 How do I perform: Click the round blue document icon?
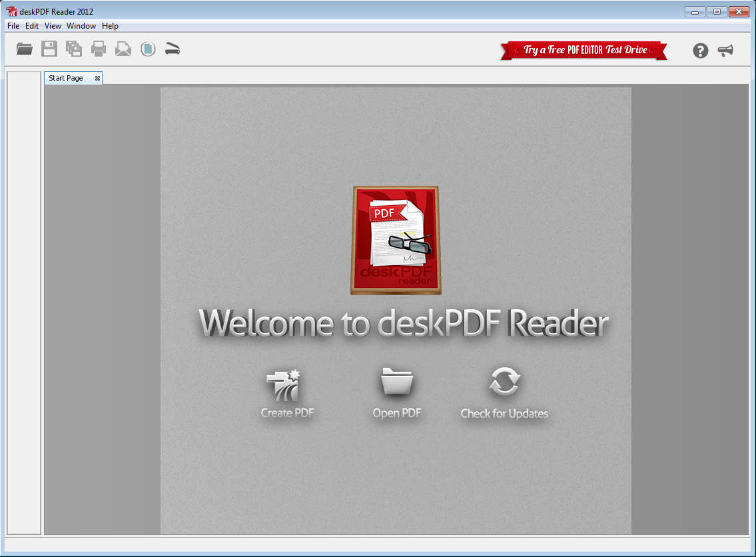coord(148,49)
